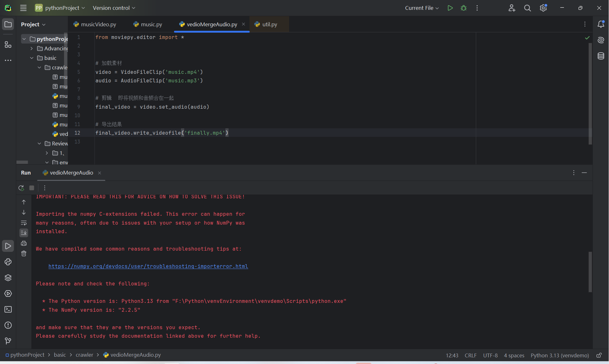Image resolution: width=609 pixels, height=364 pixels.
Task: Click the Run green play button
Action: (450, 8)
